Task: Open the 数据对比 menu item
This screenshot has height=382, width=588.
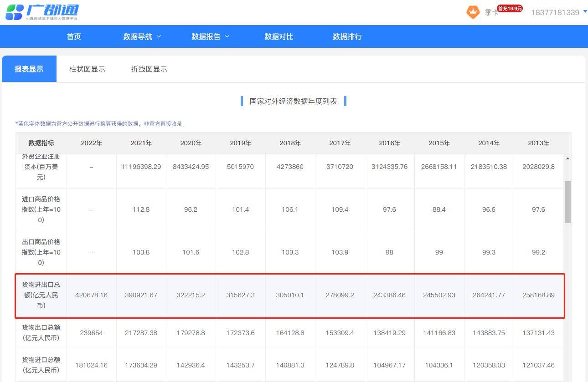Action: 279,36
